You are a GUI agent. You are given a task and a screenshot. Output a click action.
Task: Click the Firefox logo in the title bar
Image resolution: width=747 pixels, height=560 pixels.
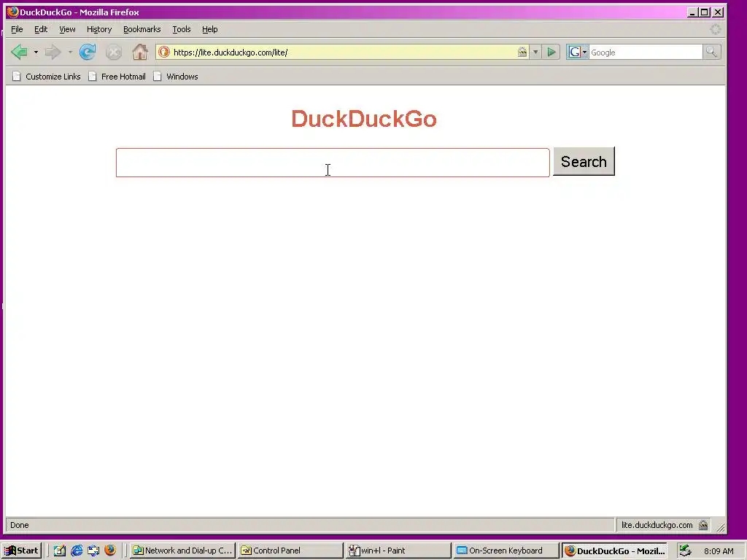12,12
